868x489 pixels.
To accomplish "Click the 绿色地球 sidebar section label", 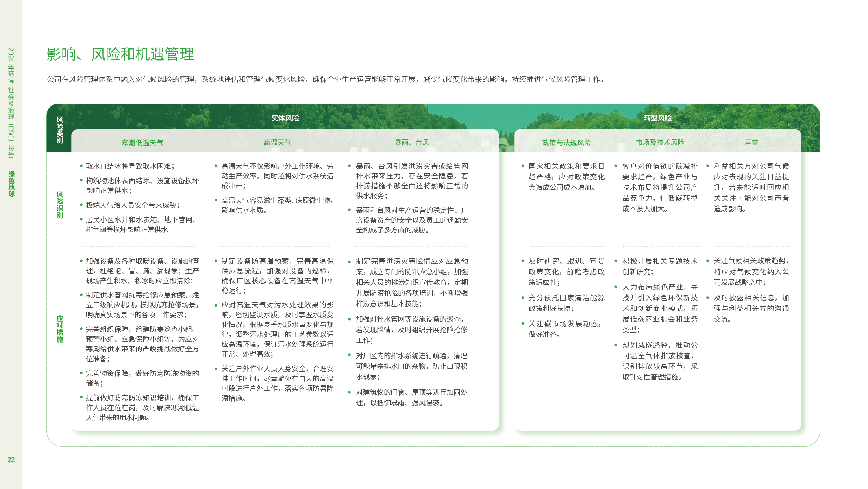I will click(x=11, y=184).
